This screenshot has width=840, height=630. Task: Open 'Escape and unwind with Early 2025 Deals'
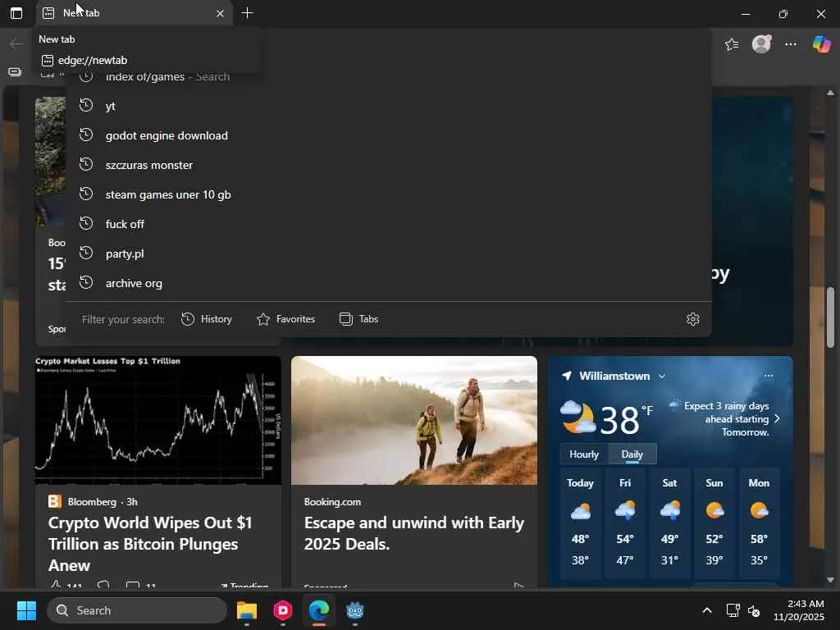[x=414, y=533]
